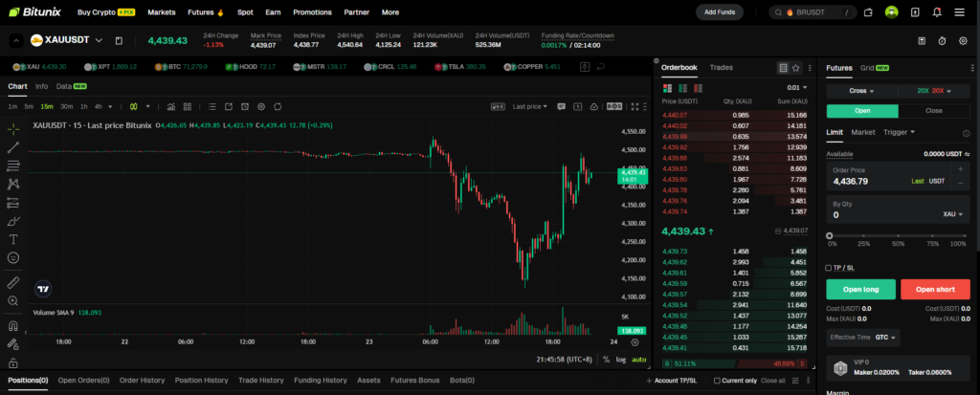
Task: Open the calculator icon near the symbol header
Action: 922,40
